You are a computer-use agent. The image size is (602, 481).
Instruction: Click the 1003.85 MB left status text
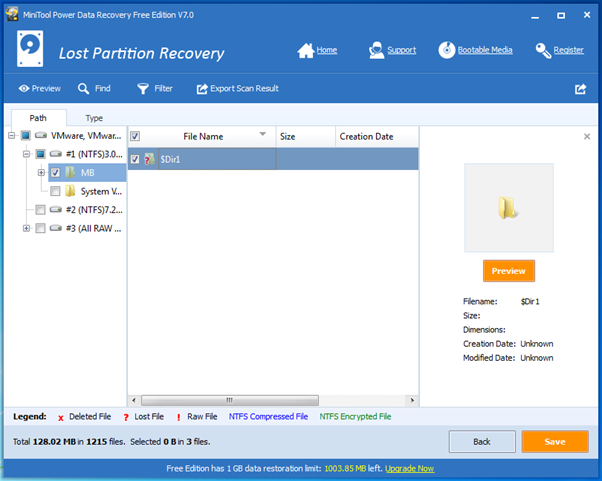[353, 468]
